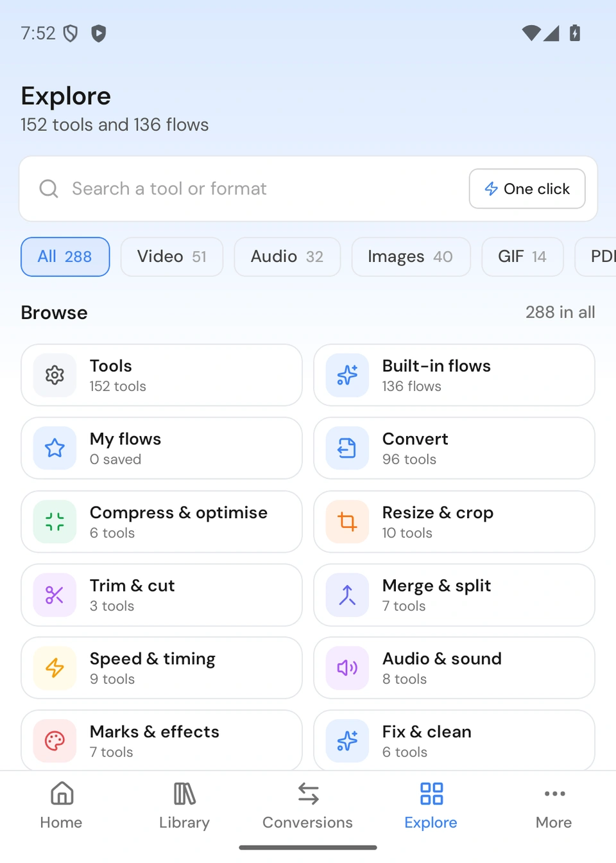Open the Convert 96 tools card

(454, 448)
